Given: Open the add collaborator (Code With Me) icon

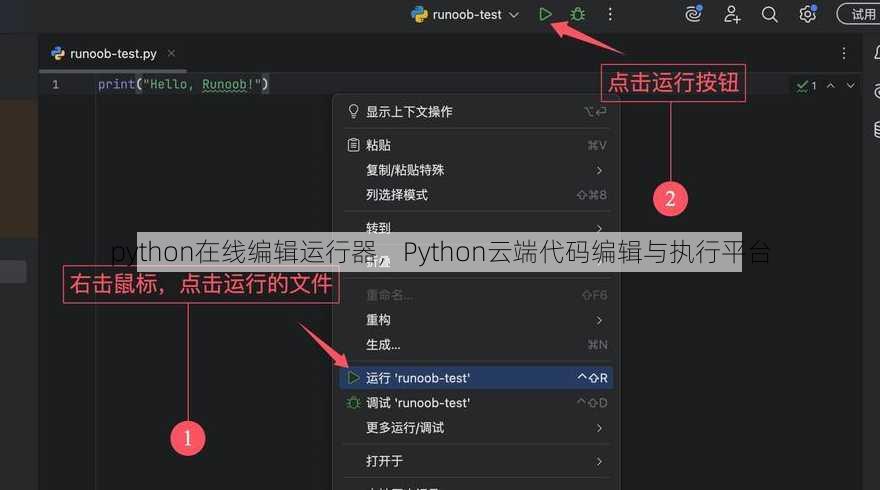Looking at the screenshot, I should [732, 15].
